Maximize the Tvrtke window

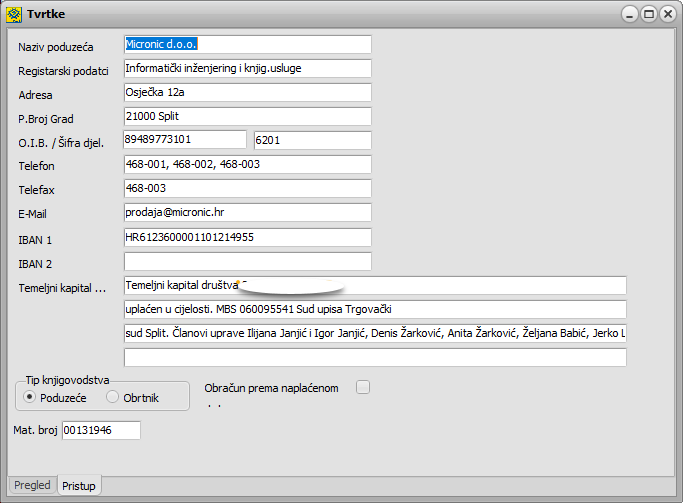[x=649, y=14]
